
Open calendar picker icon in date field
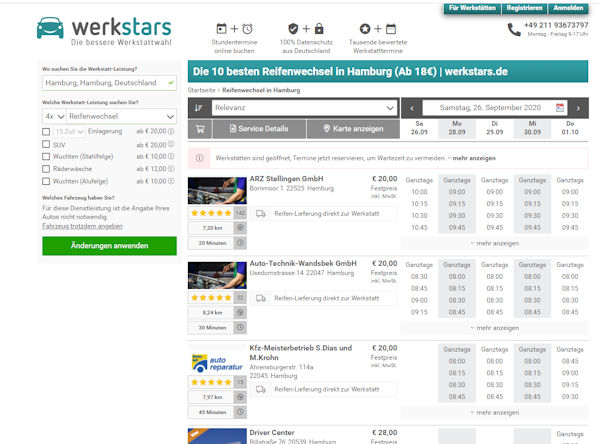click(559, 108)
